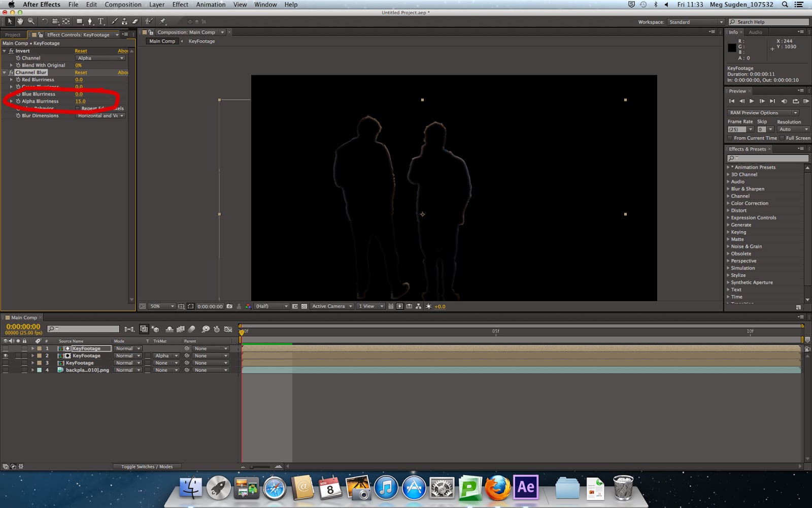Select the Rotation tool

click(45, 21)
